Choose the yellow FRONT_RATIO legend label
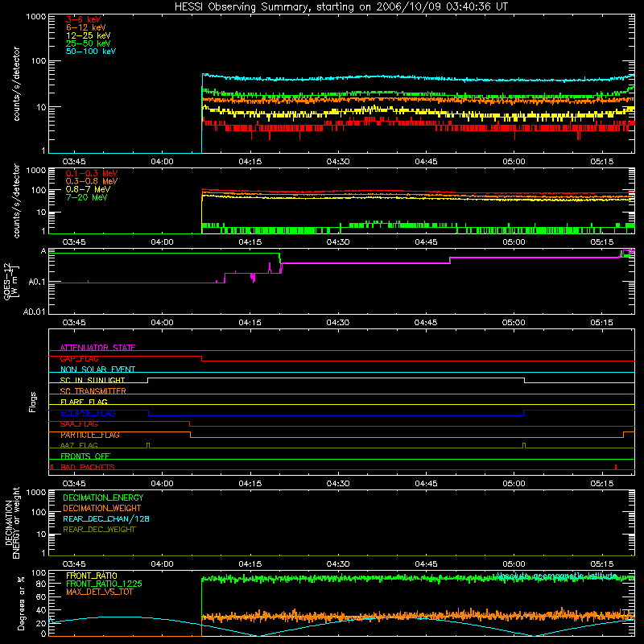Screen dimensions: 644x644 click(x=92, y=576)
